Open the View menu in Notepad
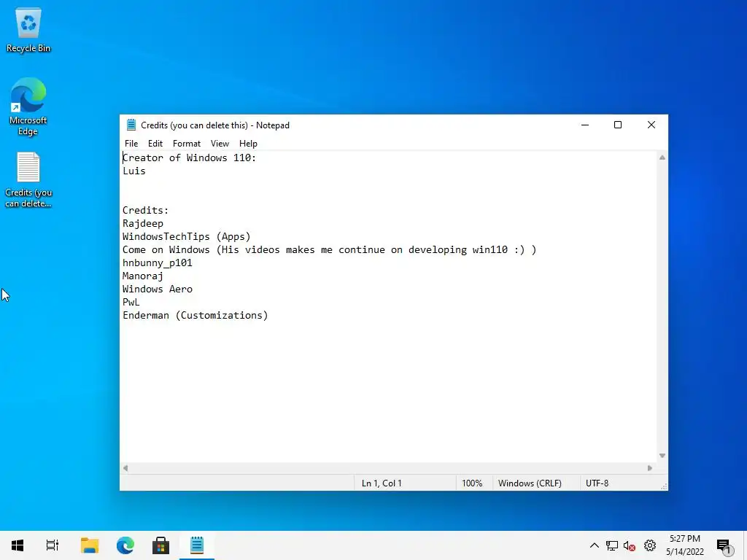 (x=220, y=144)
